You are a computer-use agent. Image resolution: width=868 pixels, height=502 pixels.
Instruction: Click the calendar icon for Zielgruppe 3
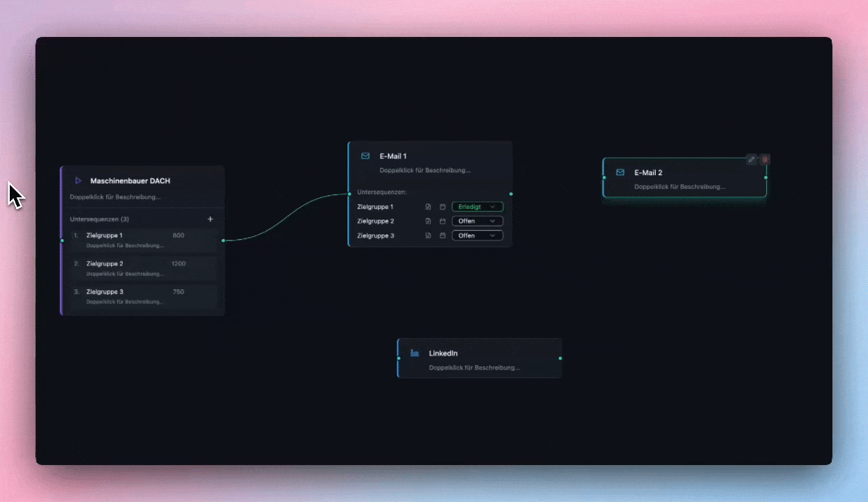pyautogui.click(x=442, y=236)
